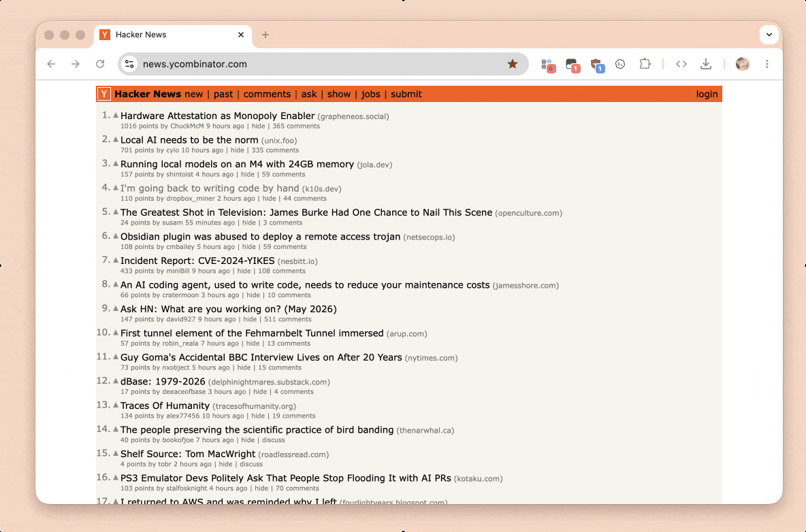Screen dimensions: 806x532
Task: Open the extension icon with red 1 badge
Action: pos(573,65)
